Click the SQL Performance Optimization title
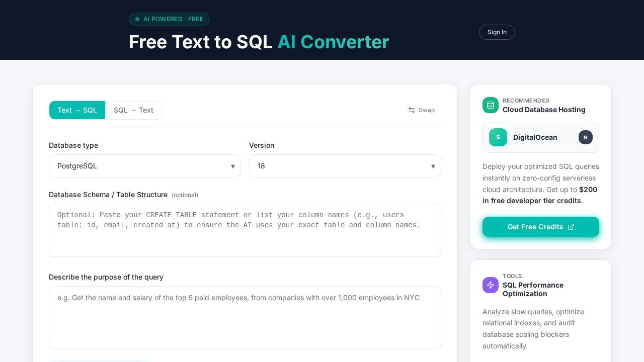 (533, 289)
